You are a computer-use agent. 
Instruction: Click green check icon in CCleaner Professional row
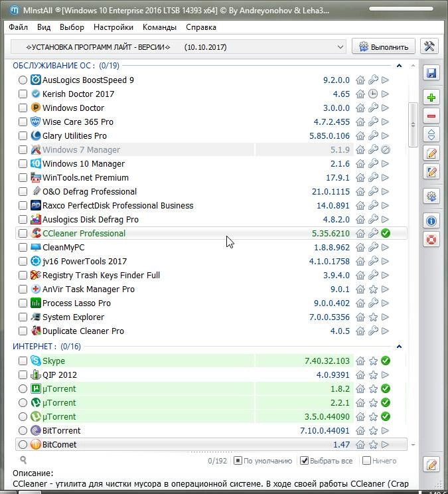[386, 233]
